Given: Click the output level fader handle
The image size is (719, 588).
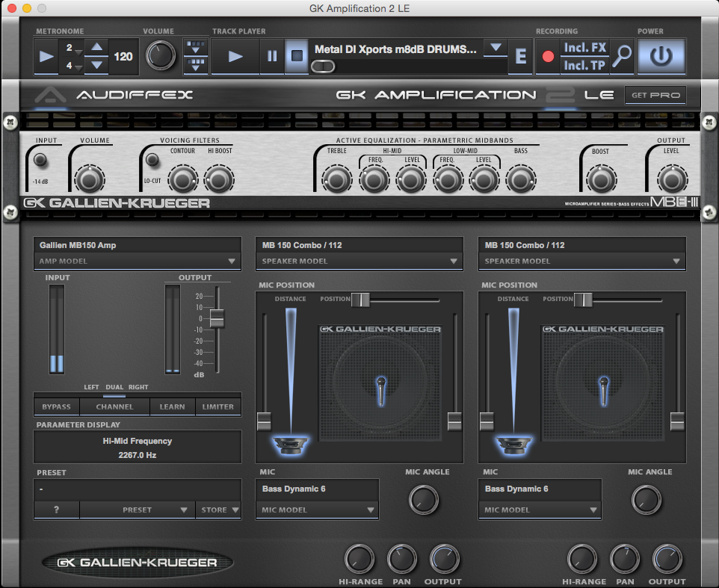Looking at the screenshot, I should [217, 318].
